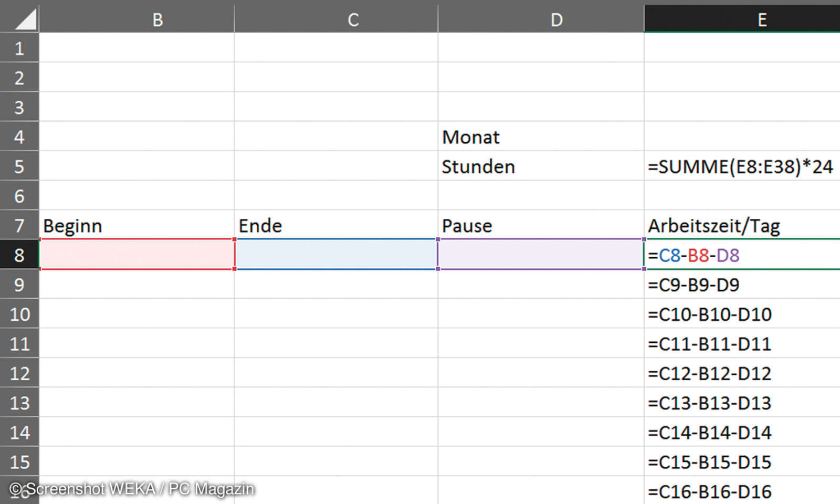
Task: Click the Select All triangle corner button
Action: coord(21,20)
